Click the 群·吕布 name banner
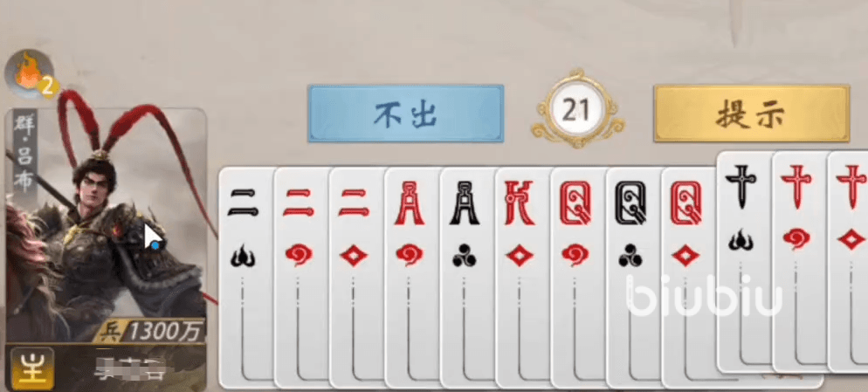The image size is (868, 392). [24, 154]
